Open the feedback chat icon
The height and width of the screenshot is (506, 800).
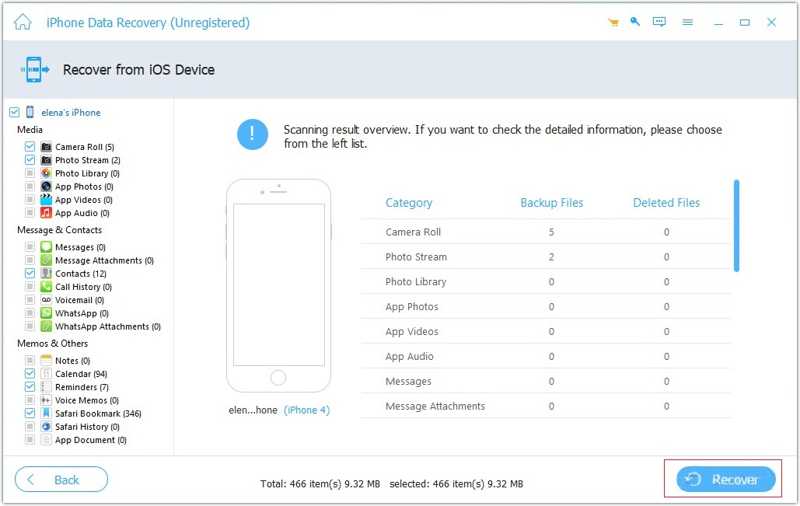point(659,22)
